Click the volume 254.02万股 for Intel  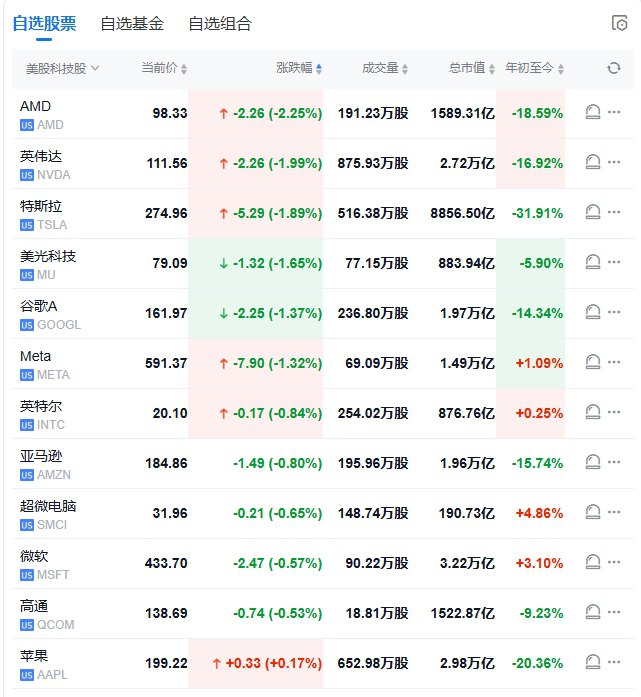pyautogui.click(x=373, y=413)
